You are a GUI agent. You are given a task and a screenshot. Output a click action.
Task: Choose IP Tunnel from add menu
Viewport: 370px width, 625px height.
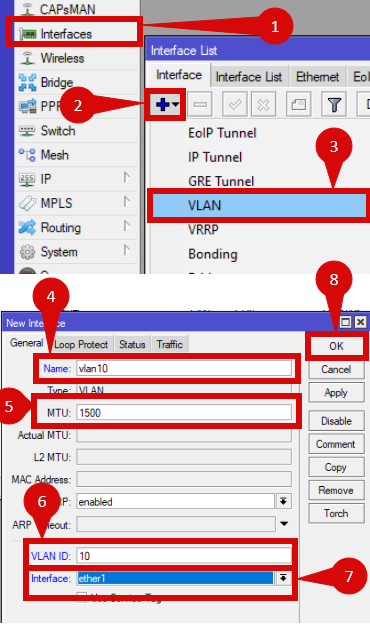tap(215, 157)
